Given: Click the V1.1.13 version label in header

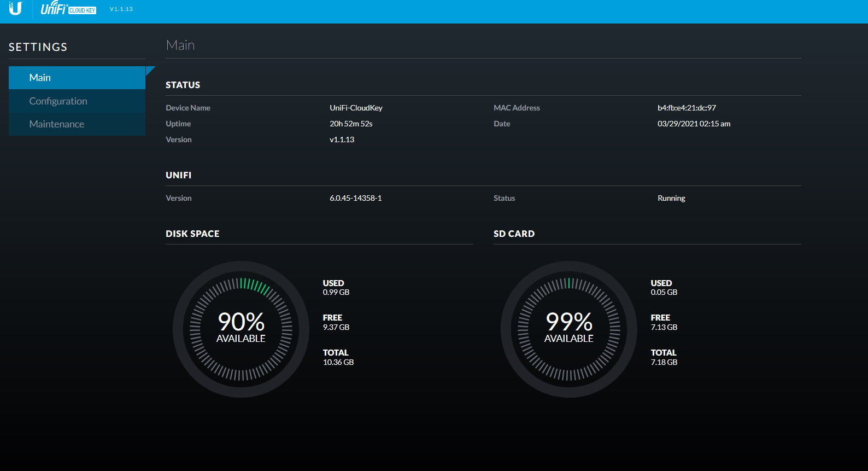Looking at the screenshot, I should coord(121,9).
